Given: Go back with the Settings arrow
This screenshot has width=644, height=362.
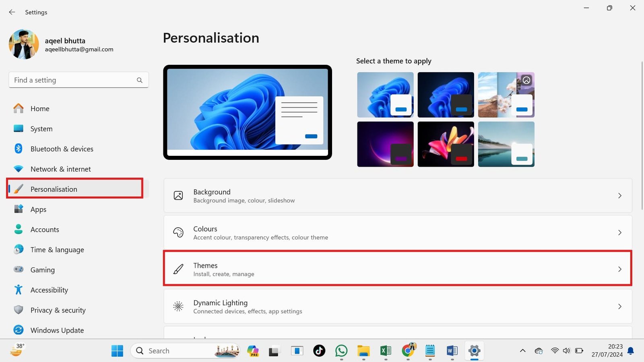Looking at the screenshot, I should [x=12, y=12].
